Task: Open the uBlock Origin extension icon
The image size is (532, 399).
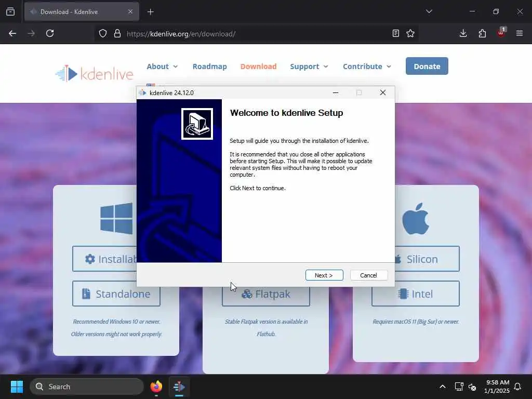Action: pyautogui.click(x=501, y=33)
